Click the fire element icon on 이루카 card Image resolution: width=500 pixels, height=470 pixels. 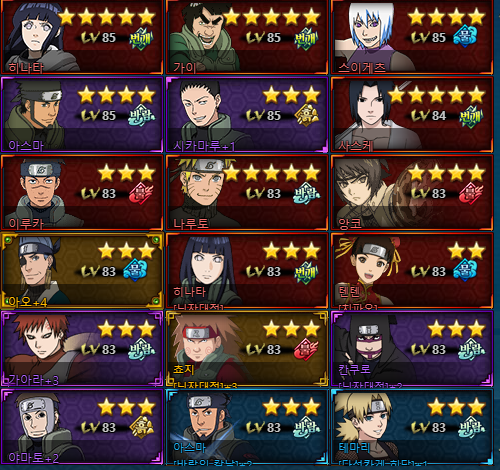142,194
